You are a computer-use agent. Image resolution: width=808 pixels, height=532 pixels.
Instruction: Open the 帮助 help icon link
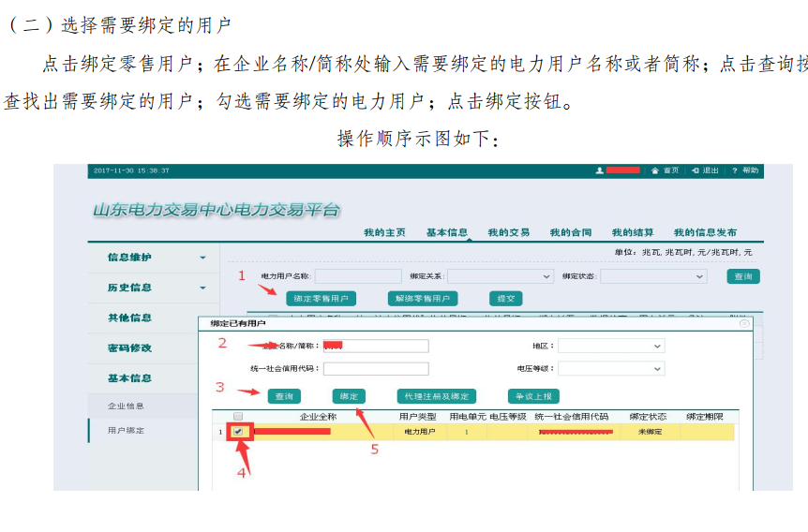pyautogui.click(x=735, y=170)
